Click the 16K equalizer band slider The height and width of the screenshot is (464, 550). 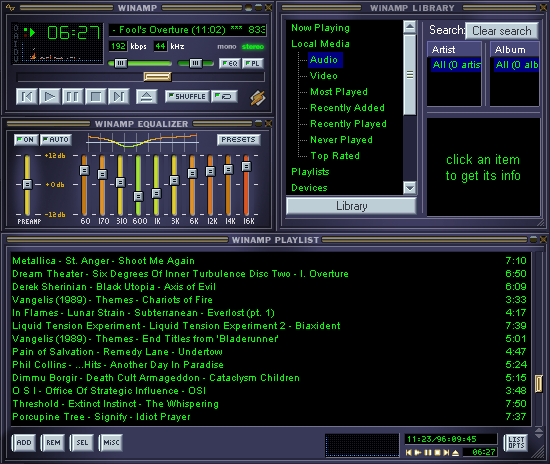coord(246,166)
